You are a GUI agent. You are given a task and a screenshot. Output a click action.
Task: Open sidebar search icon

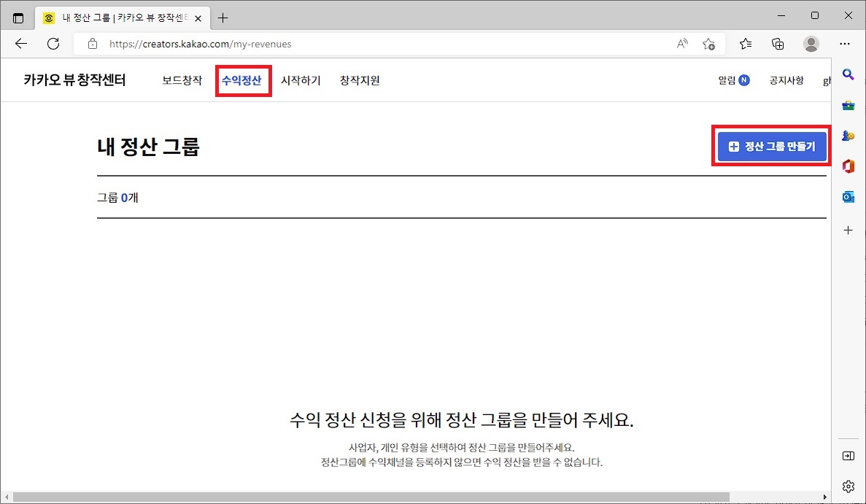tap(848, 74)
